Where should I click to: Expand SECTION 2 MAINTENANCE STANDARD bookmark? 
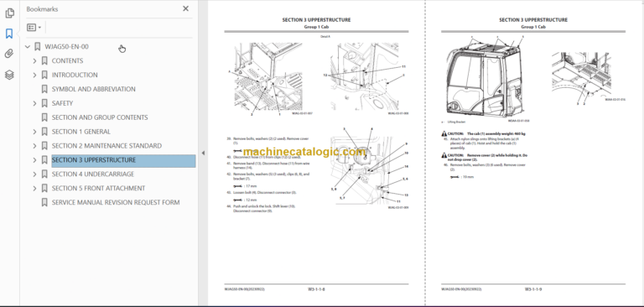pyautogui.click(x=34, y=146)
